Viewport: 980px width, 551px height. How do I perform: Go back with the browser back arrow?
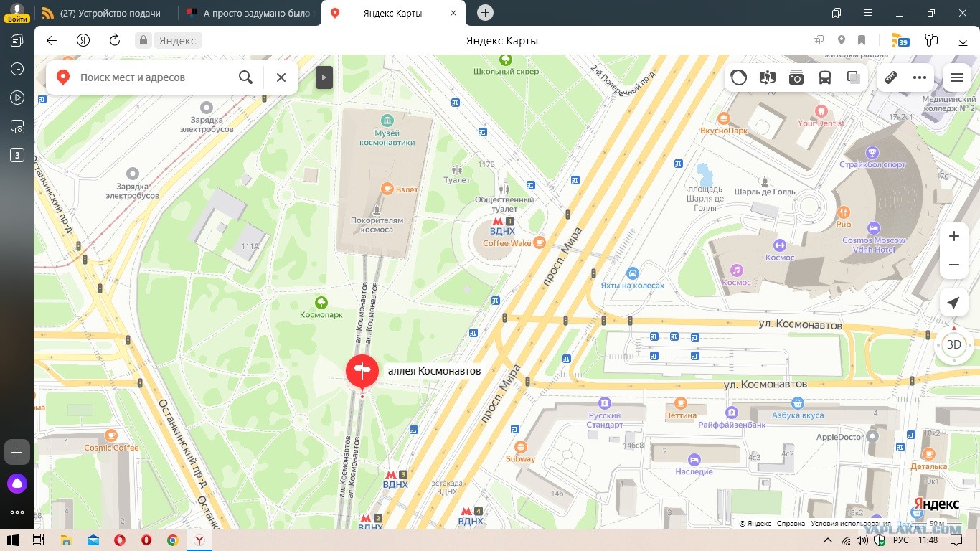[52, 40]
